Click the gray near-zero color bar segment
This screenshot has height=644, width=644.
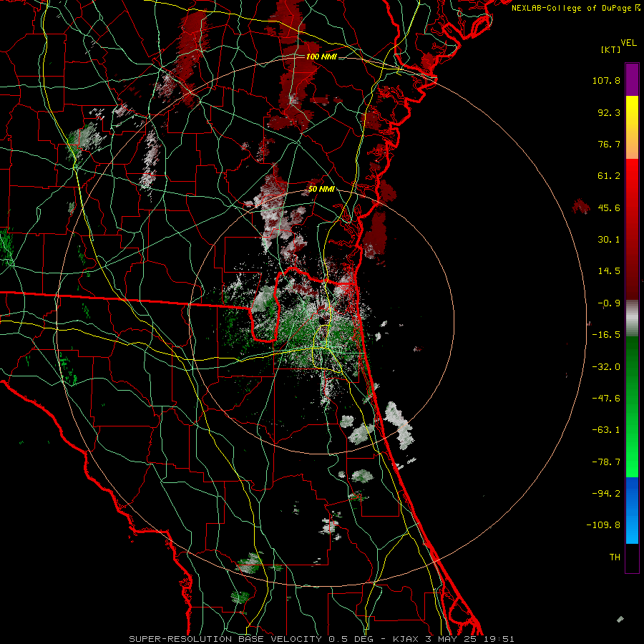[632, 318]
